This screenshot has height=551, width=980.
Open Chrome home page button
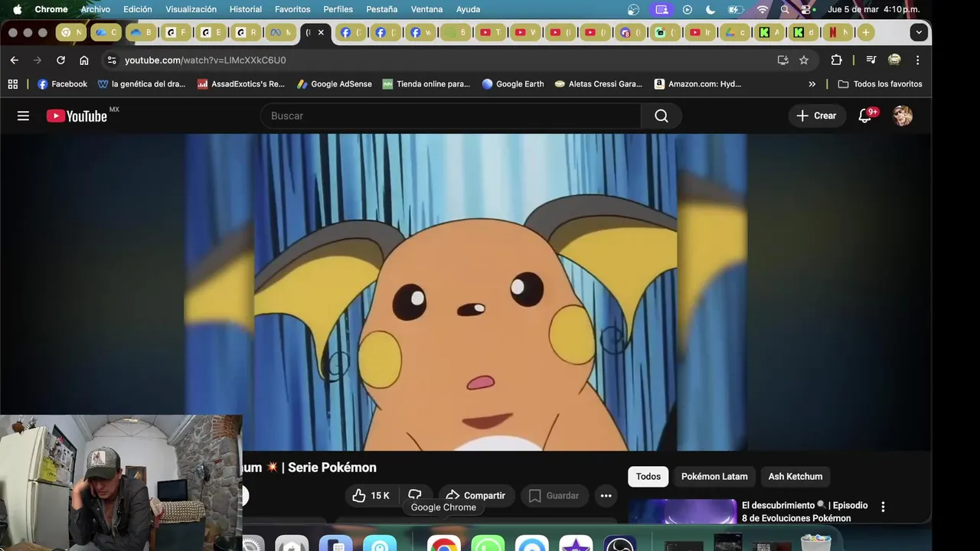84,60
